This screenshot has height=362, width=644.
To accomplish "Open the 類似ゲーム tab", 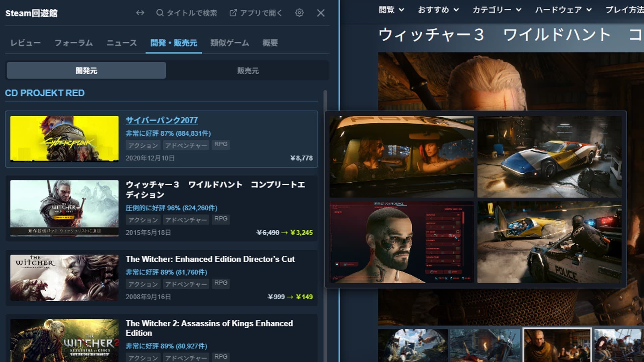I will tap(230, 43).
